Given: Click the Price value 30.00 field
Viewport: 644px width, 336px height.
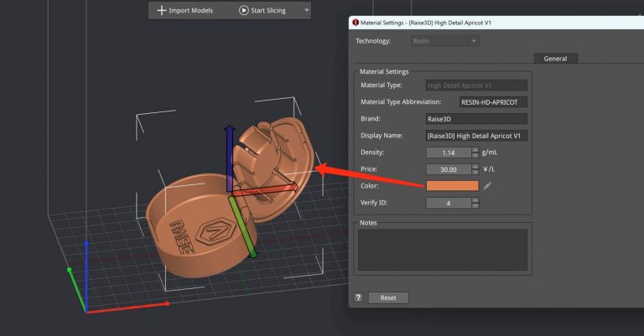Looking at the screenshot, I should pos(449,169).
